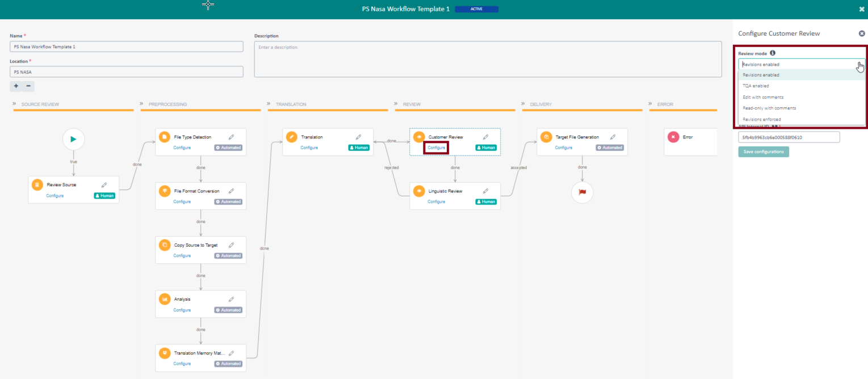868x379 pixels.
Task: Open Configure link for Translation
Action: [309, 148]
